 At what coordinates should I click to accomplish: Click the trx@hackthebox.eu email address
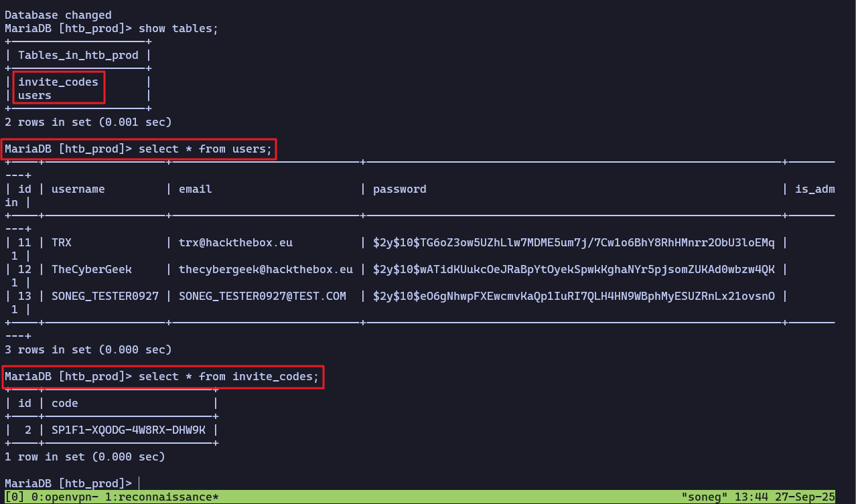(x=235, y=242)
